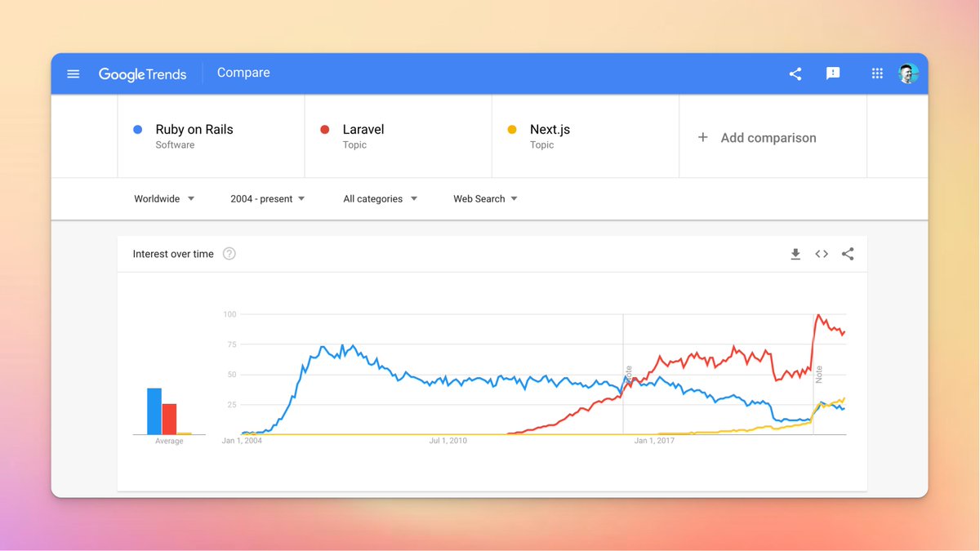The width and height of the screenshot is (980, 551).
Task: Expand the 2004 - present time dropdown
Action: click(267, 198)
